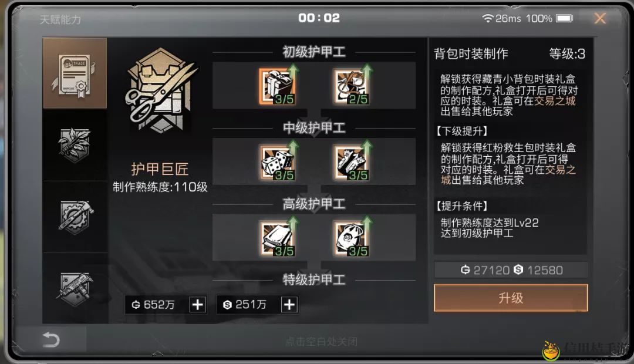
Task: Go back using the return arrow
Action: (51, 339)
